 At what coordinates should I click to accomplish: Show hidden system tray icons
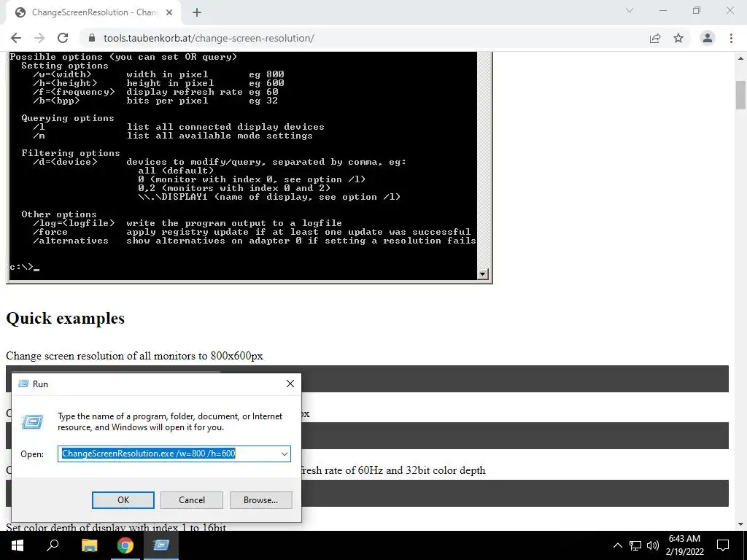[617, 545]
